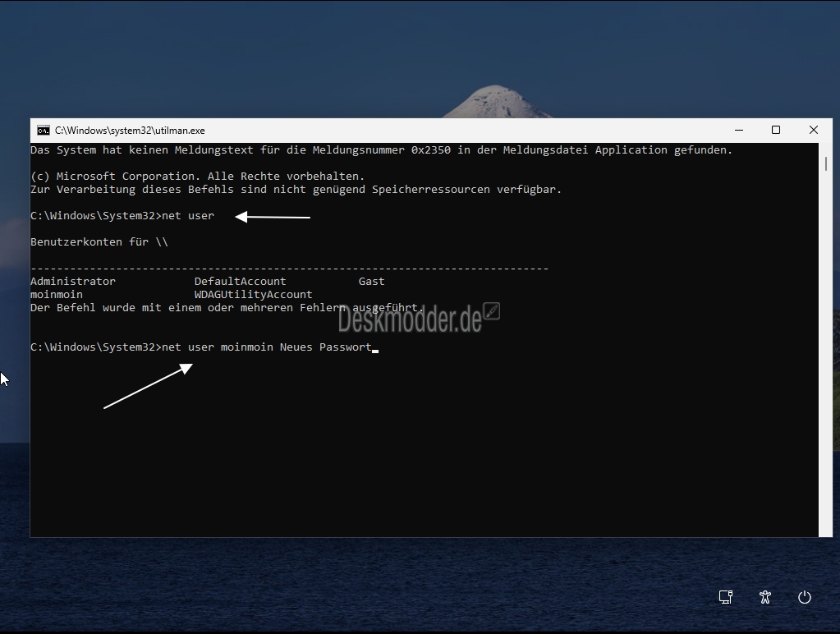Viewport: 840px width, 634px height.
Task: Click the console vertical scrollbar thumb
Action: (825, 164)
